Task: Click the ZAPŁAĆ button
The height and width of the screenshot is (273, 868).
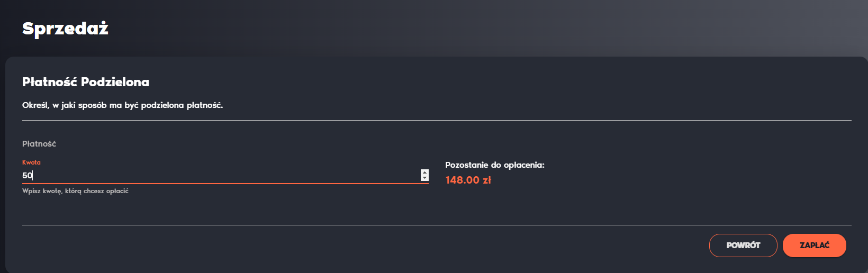Action: pos(814,245)
